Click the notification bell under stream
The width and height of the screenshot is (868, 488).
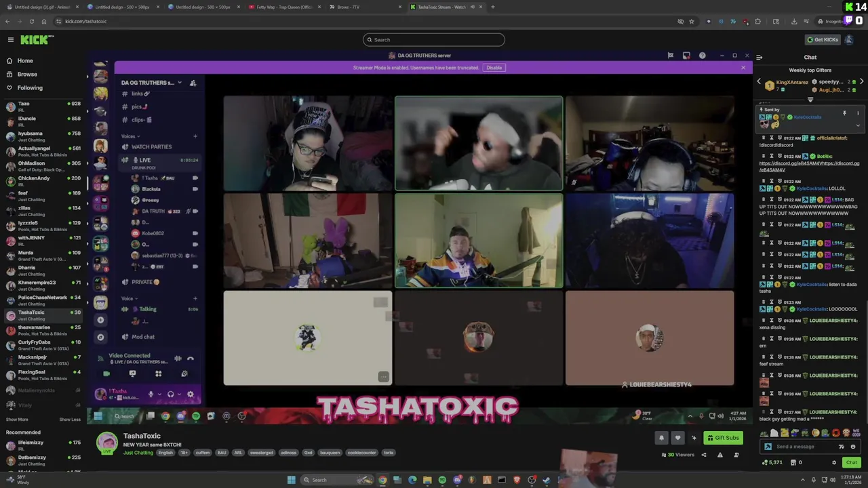tap(662, 438)
